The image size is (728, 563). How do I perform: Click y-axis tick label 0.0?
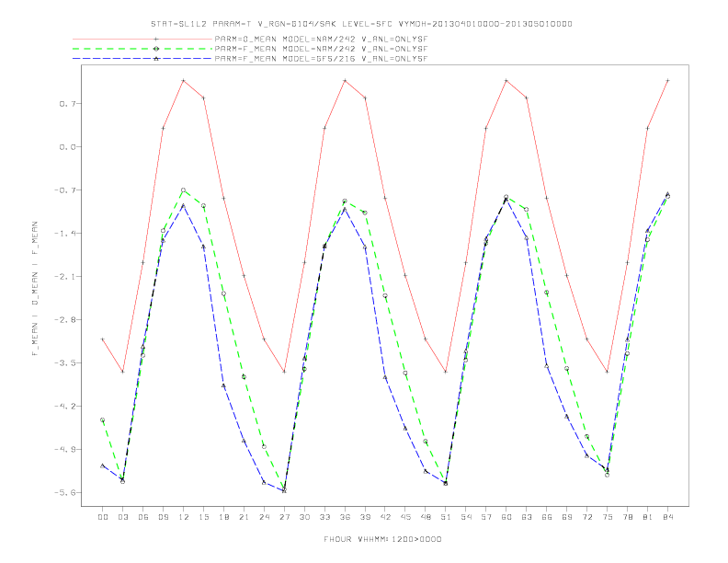66,147
